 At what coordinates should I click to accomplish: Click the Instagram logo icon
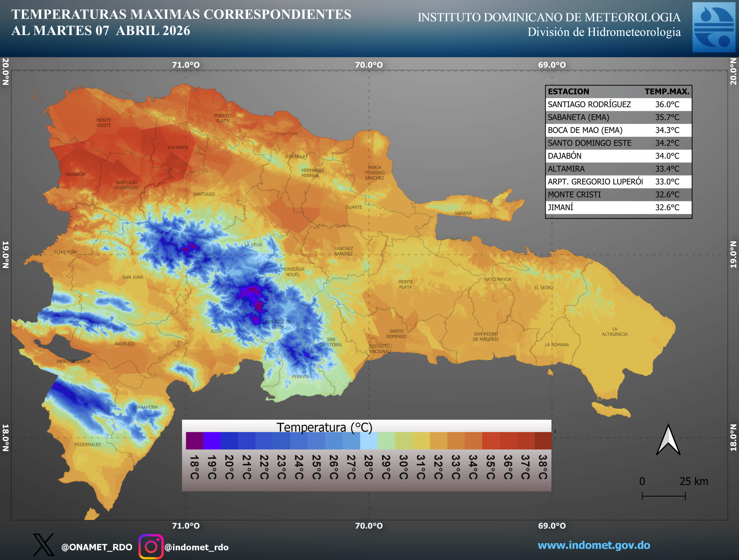coord(151,547)
